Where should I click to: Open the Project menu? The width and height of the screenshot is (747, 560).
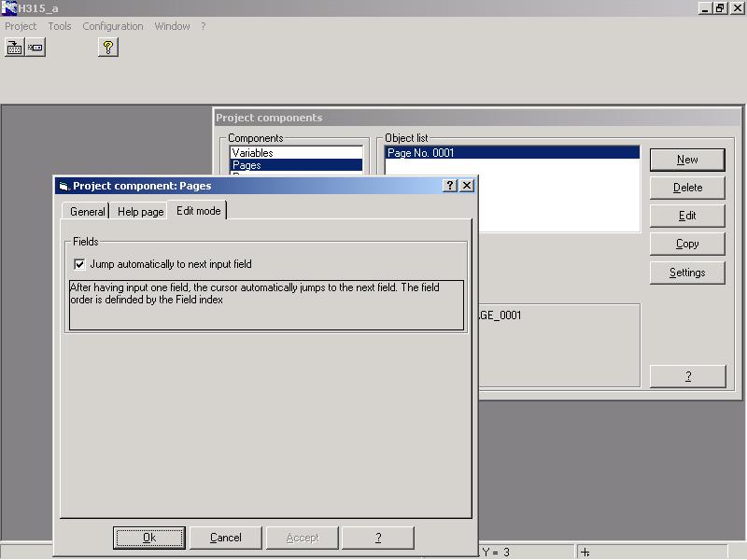pos(21,26)
